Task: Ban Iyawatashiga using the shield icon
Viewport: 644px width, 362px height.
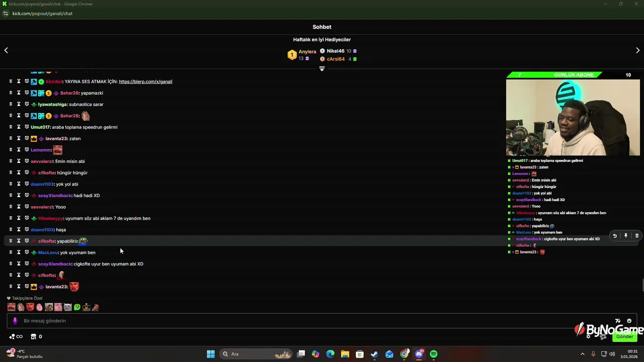Action: tap(27, 104)
